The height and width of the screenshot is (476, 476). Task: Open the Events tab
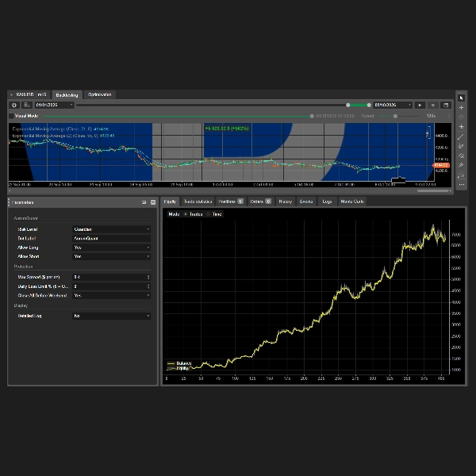coord(306,202)
